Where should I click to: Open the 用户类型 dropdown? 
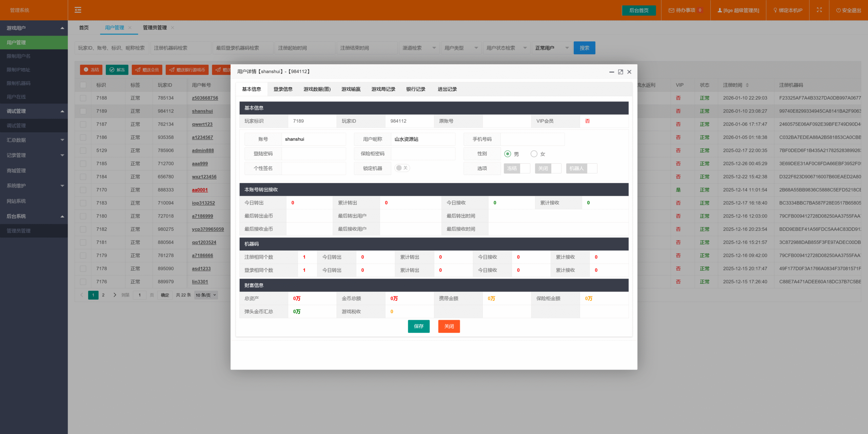(461, 48)
